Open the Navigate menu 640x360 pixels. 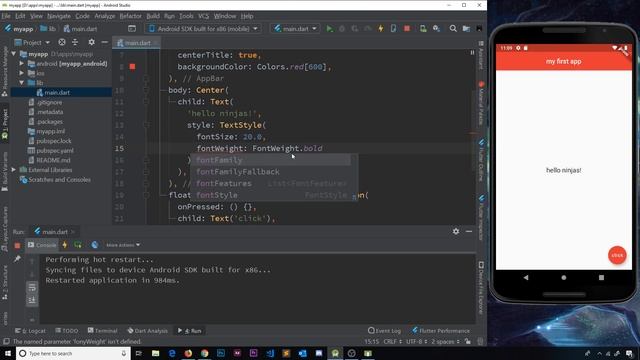pyautogui.click(x=59, y=16)
